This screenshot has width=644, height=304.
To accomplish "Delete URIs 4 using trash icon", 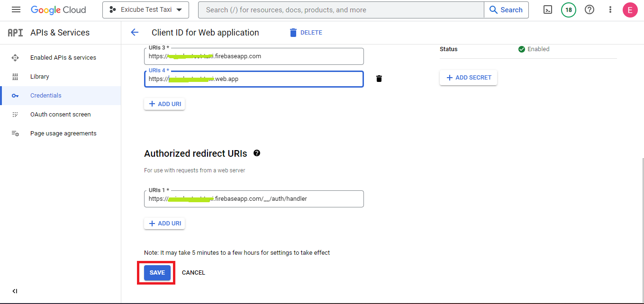I will click(379, 79).
